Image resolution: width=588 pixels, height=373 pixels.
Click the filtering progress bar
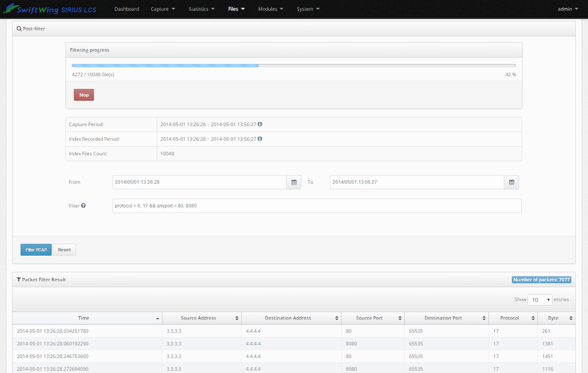(293, 65)
